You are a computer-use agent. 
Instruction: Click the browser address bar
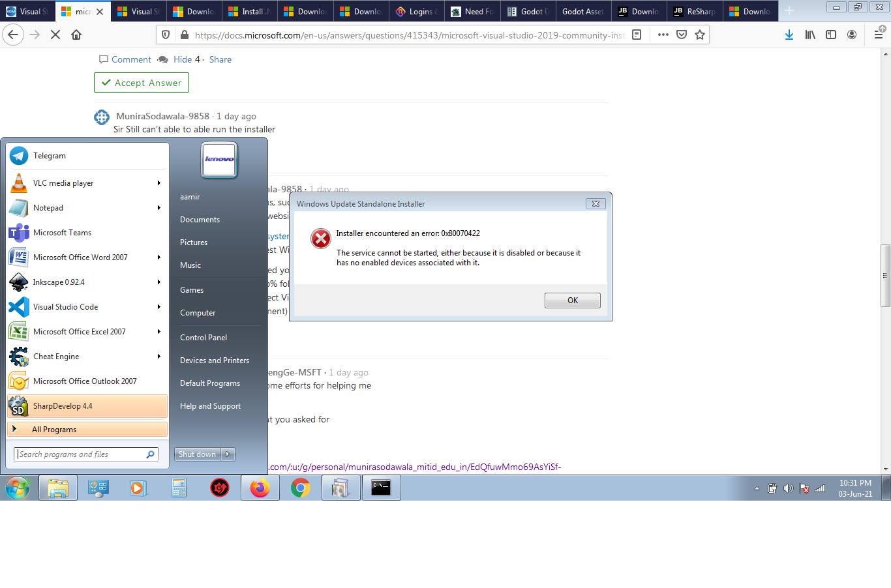410,35
